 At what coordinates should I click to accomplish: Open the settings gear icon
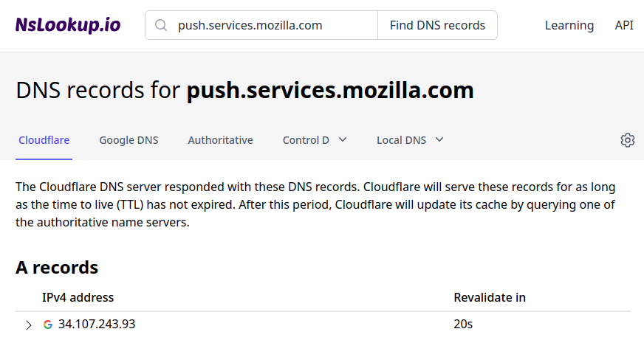pos(628,140)
